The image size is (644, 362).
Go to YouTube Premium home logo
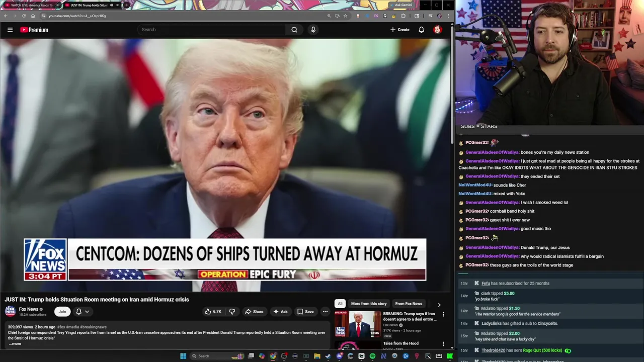click(x=34, y=30)
